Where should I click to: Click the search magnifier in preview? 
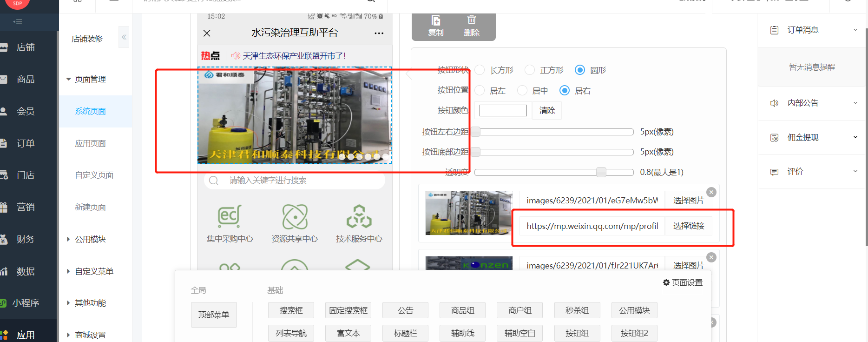coord(214,181)
